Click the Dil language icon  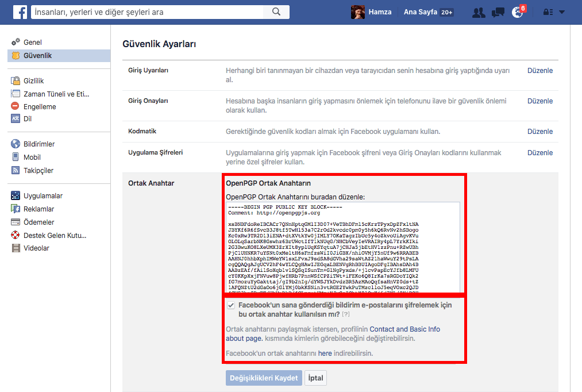point(16,118)
